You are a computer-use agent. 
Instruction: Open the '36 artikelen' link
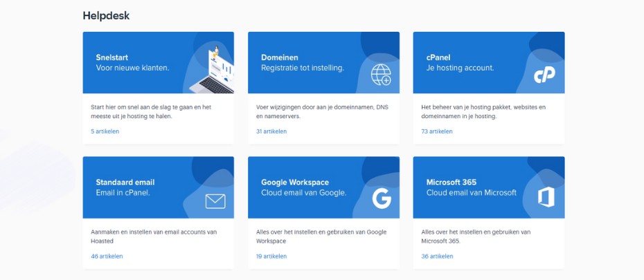(437, 256)
